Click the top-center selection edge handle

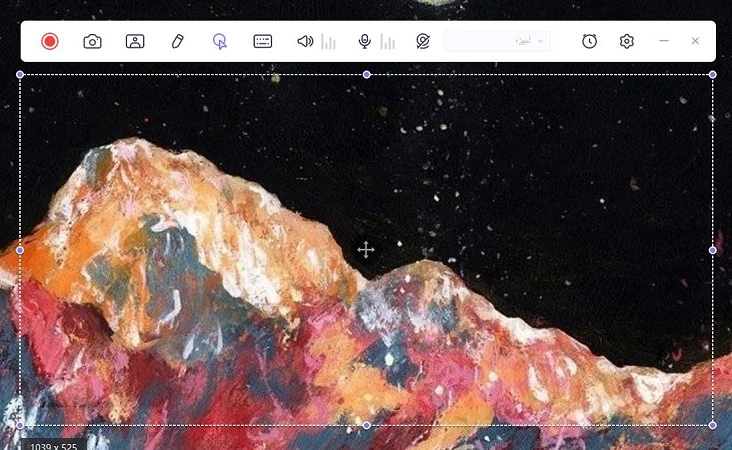(x=366, y=75)
